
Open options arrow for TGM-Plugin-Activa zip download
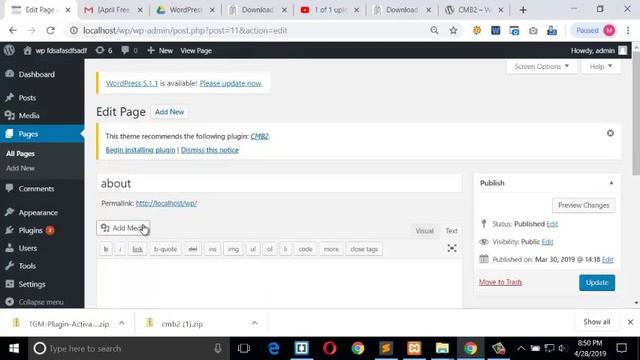(122, 323)
